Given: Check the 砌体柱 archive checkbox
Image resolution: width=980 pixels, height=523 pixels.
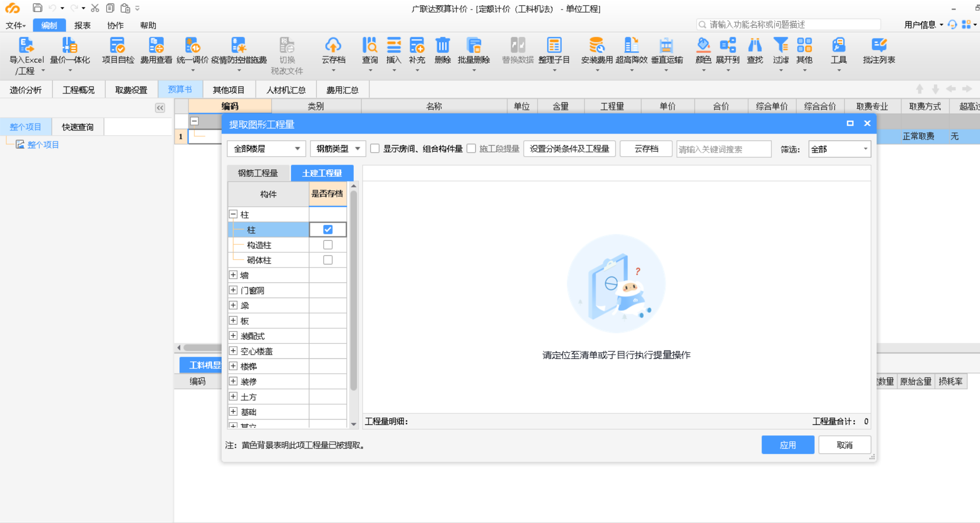Looking at the screenshot, I should (328, 260).
